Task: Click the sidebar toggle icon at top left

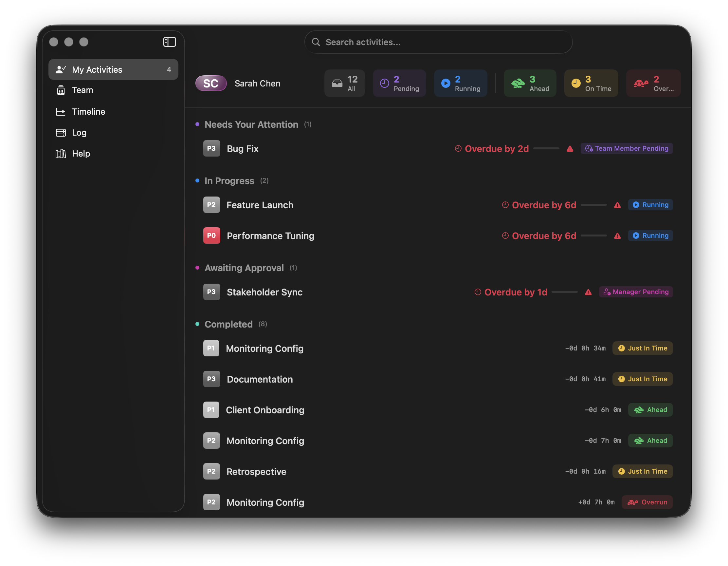Action: pyautogui.click(x=170, y=42)
